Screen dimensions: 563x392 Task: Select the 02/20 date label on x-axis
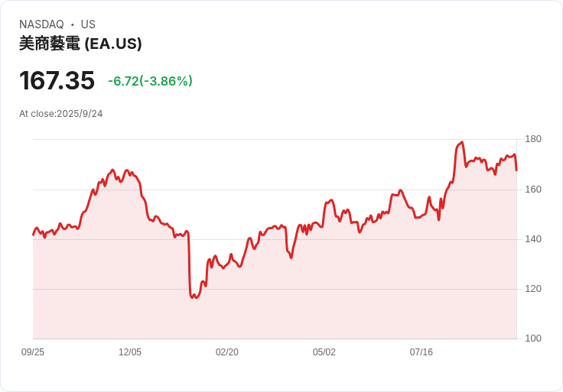[227, 352]
